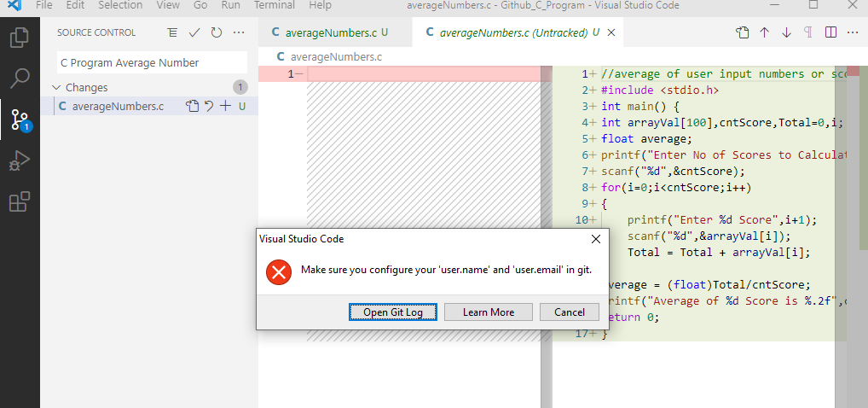Click averageNumbers.c breadcrumb

[336, 56]
